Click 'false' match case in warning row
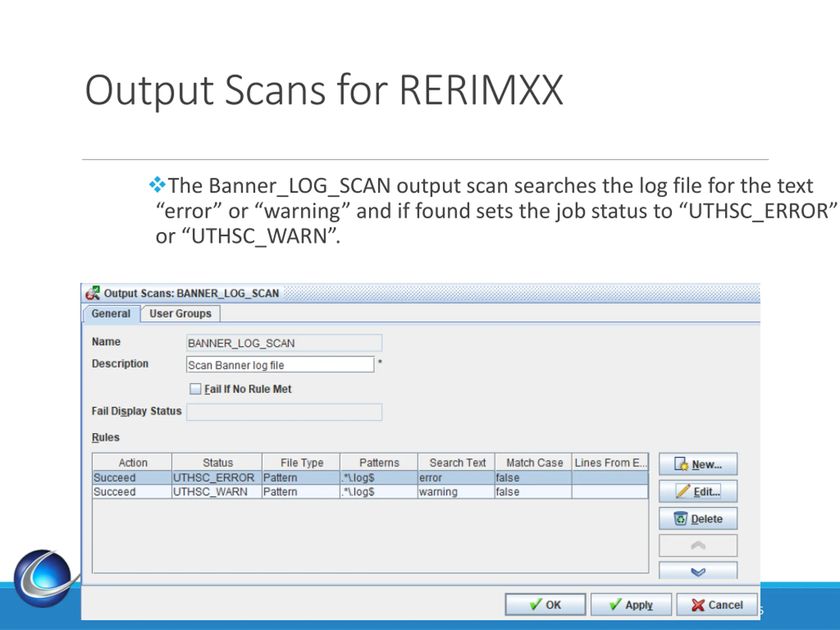The image size is (840, 630). (x=534, y=492)
